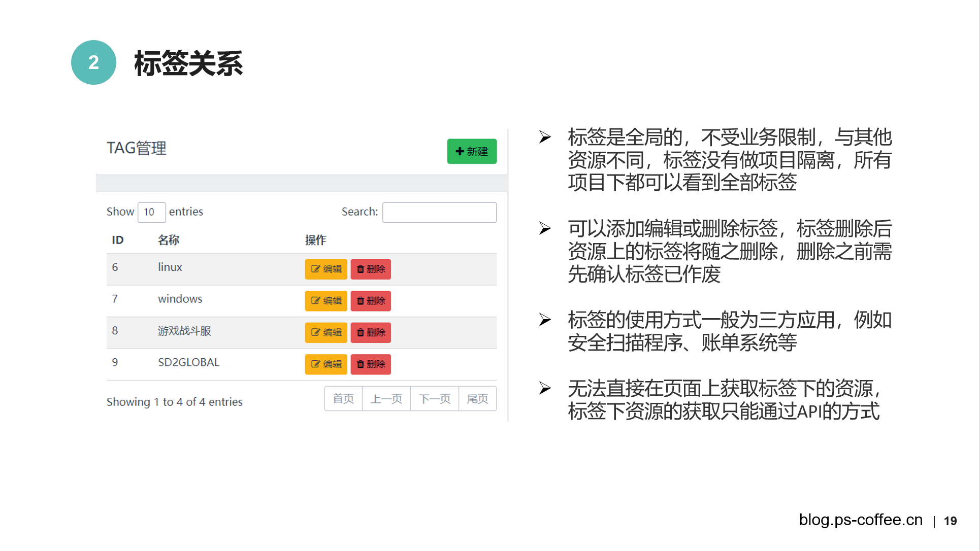980x551 pixels.
Task: Delete the SD2GLOBAL tag
Action: tap(371, 364)
